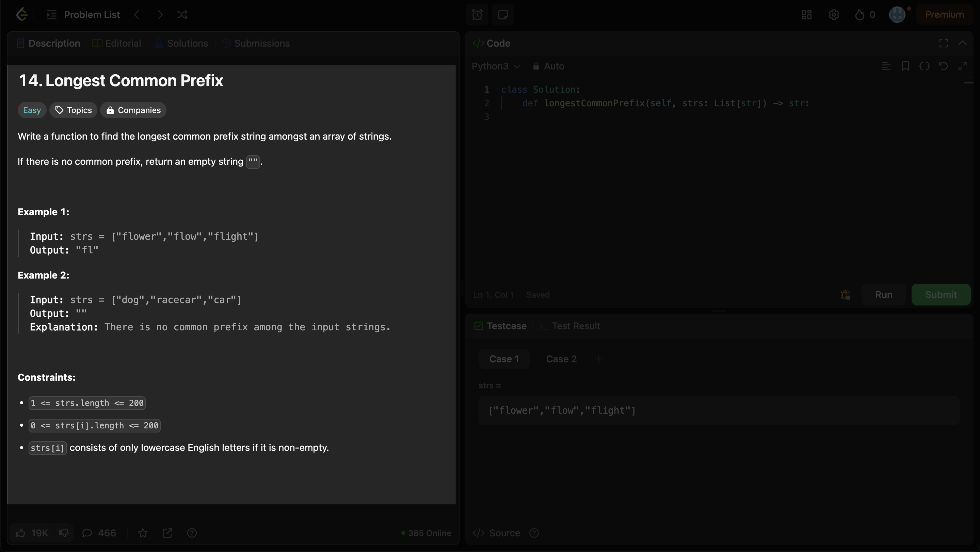Open the settings gear icon

point(834,15)
